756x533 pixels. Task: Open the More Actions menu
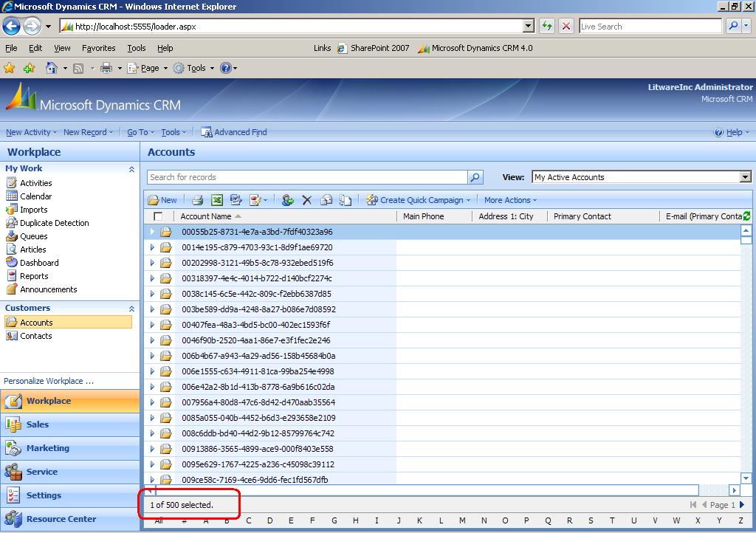tap(510, 200)
